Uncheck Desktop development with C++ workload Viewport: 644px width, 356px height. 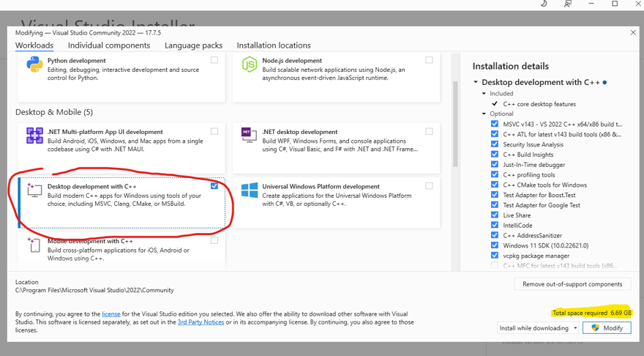(214, 186)
